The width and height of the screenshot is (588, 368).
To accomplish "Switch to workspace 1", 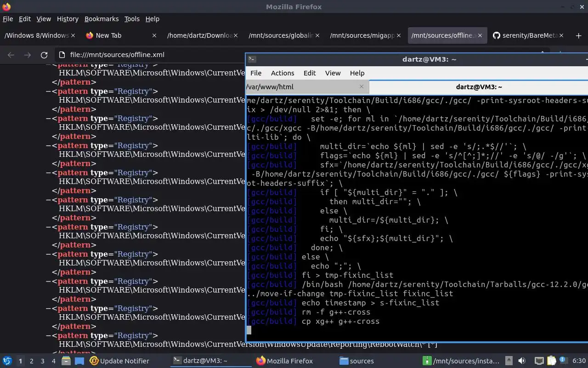I will coord(20,361).
